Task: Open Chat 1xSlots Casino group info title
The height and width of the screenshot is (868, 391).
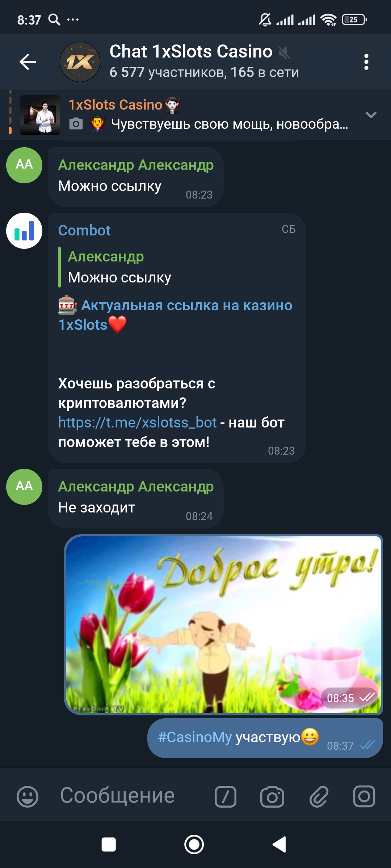Action: (x=191, y=51)
